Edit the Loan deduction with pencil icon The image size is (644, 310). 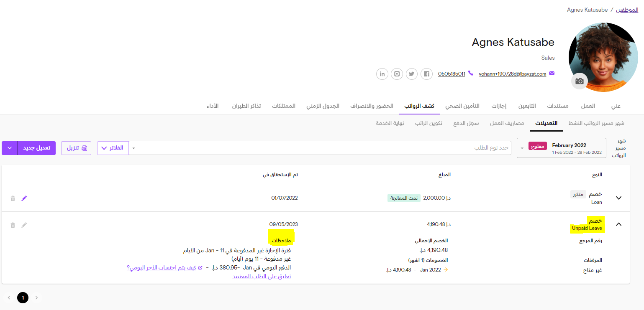coord(24,198)
